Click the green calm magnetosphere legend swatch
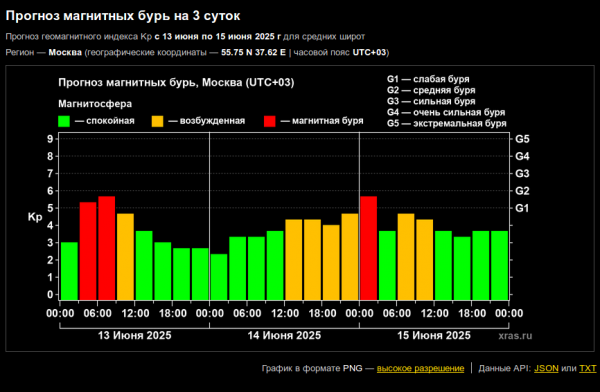 [64, 121]
